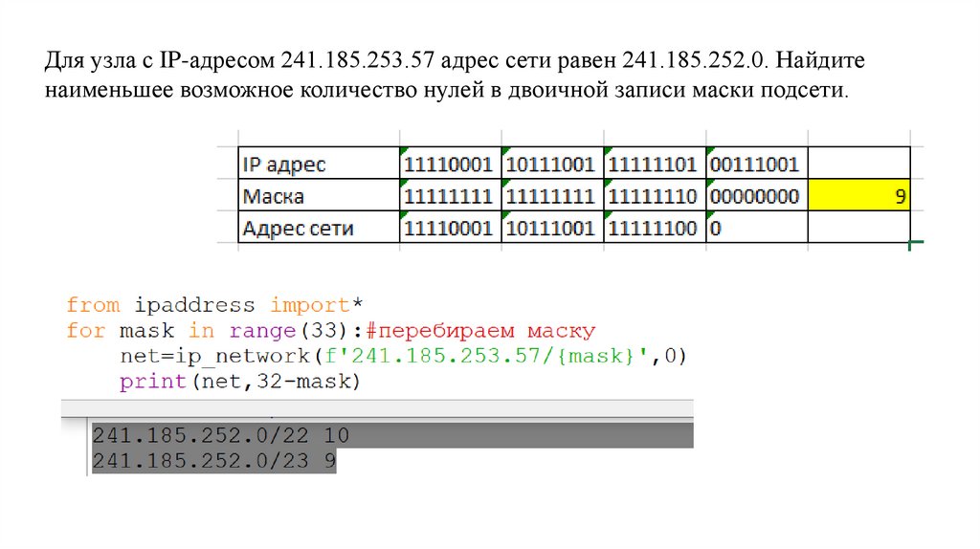
Task: Click the second line of the problem statement
Action: click(x=446, y=90)
